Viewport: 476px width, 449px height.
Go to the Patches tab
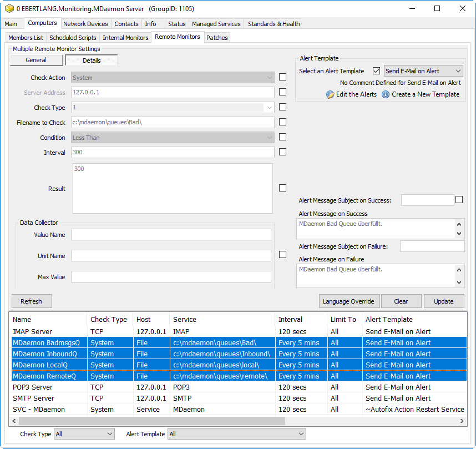coord(217,38)
